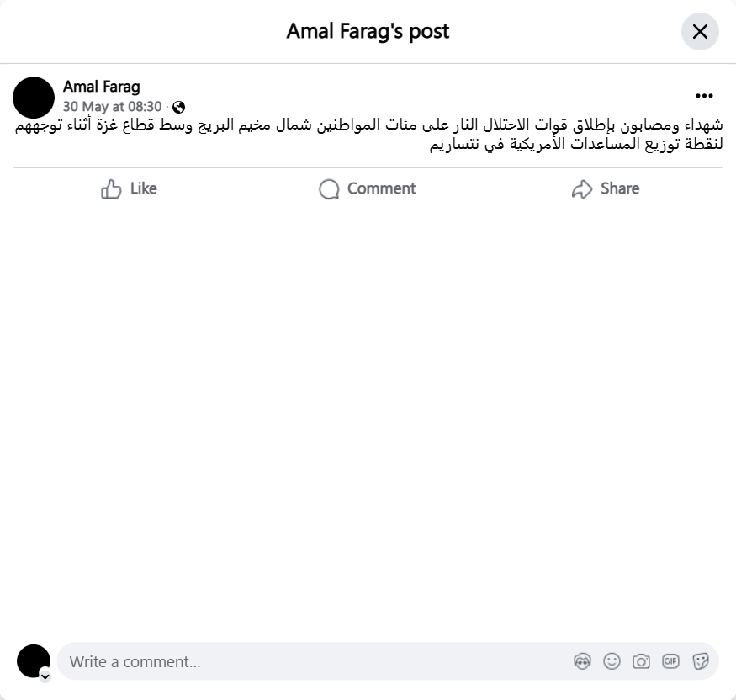736x700 pixels.
Task: Click the Comment label under the post
Action: click(x=382, y=188)
